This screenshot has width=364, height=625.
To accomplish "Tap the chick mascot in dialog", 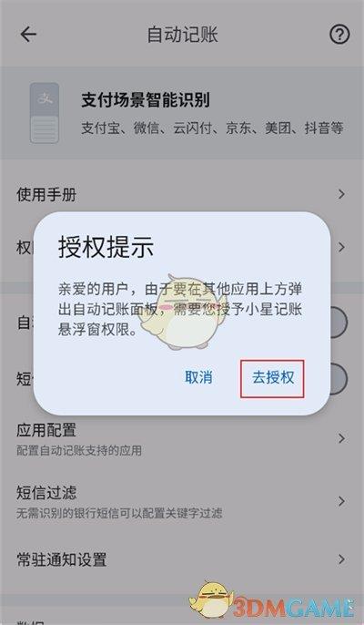I will [187, 312].
